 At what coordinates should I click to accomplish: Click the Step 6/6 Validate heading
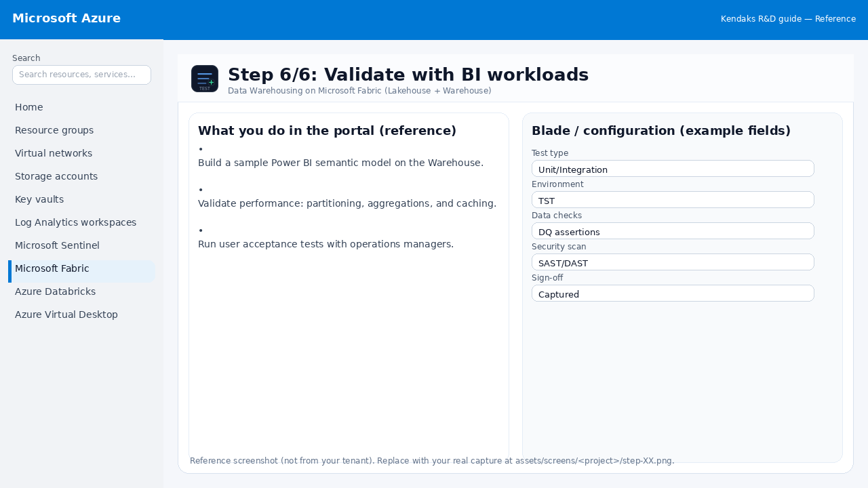point(408,75)
